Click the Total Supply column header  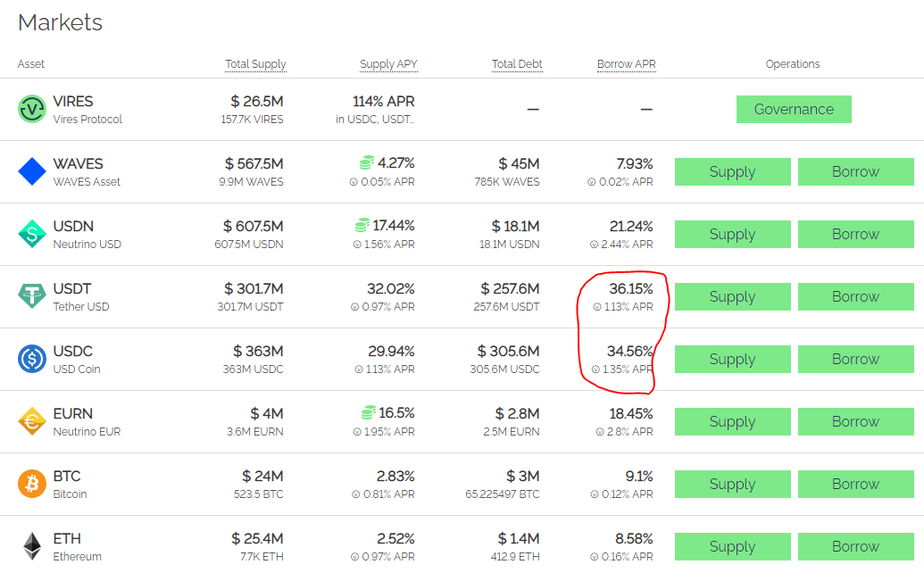pos(255,64)
